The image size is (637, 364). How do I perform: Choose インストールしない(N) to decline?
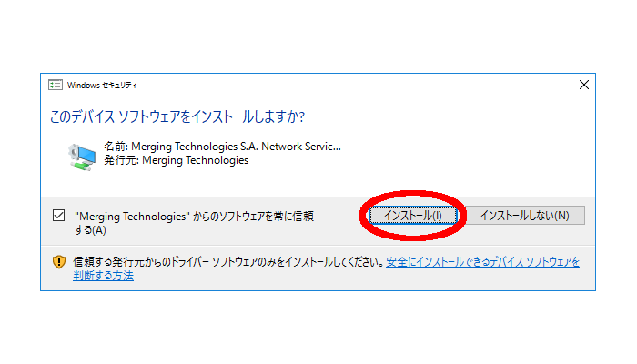tap(525, 216)
